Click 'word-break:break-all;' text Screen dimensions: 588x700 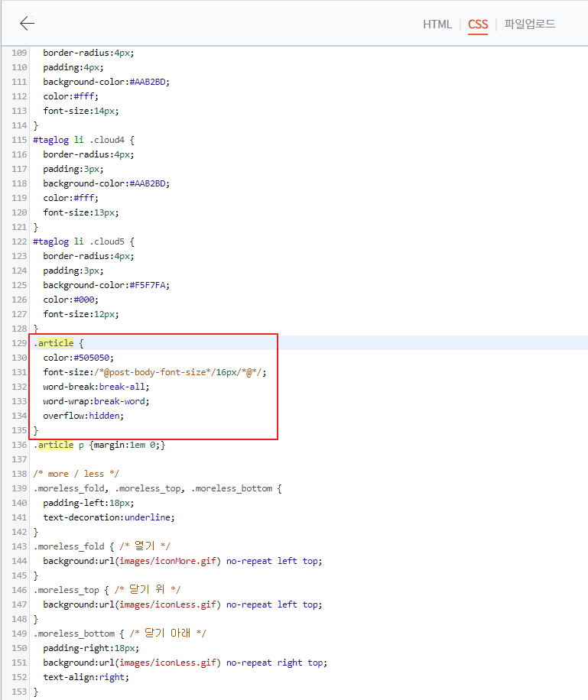coord(96,387)
